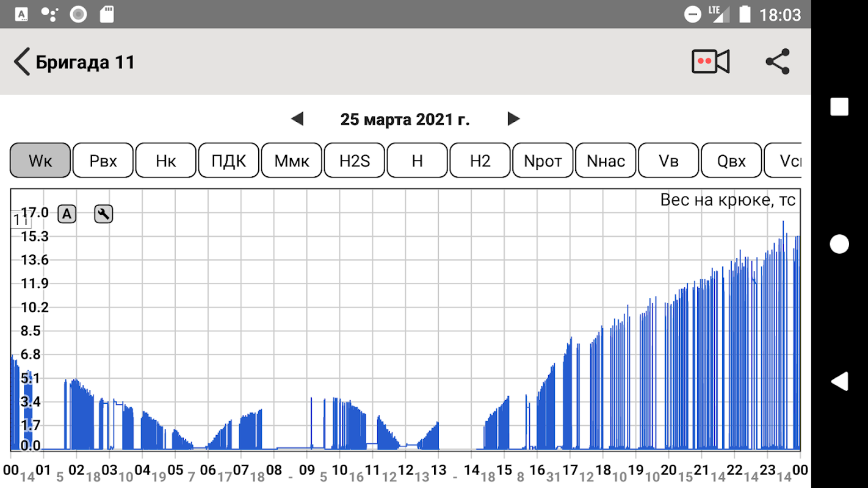Image resolution: width=868 pixels, height=488 pixels.
Task: Go to previous day with left arrow
Action: [x=297, y=119]
